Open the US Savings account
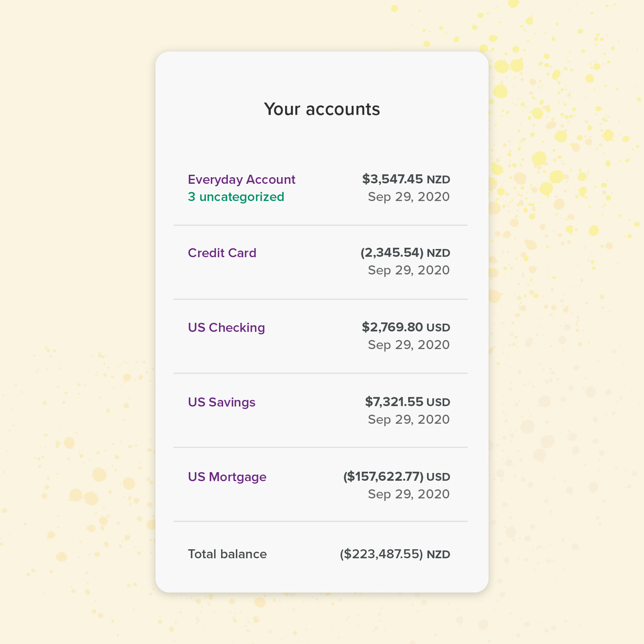644x644 pixels. [x=222, y=402]
